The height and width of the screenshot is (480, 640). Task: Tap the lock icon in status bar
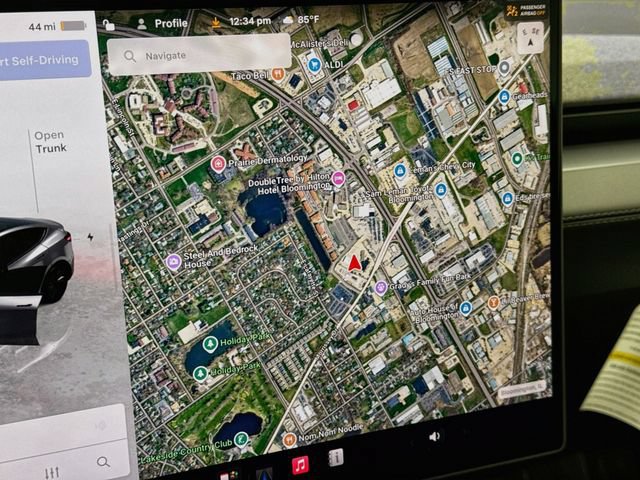click(108, 25)
